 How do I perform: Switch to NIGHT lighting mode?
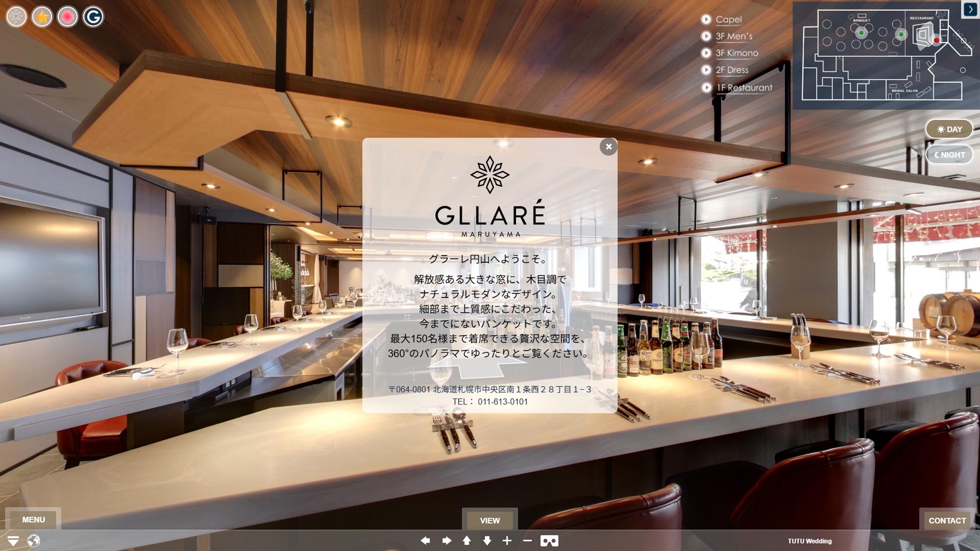[x=949, y=155]
